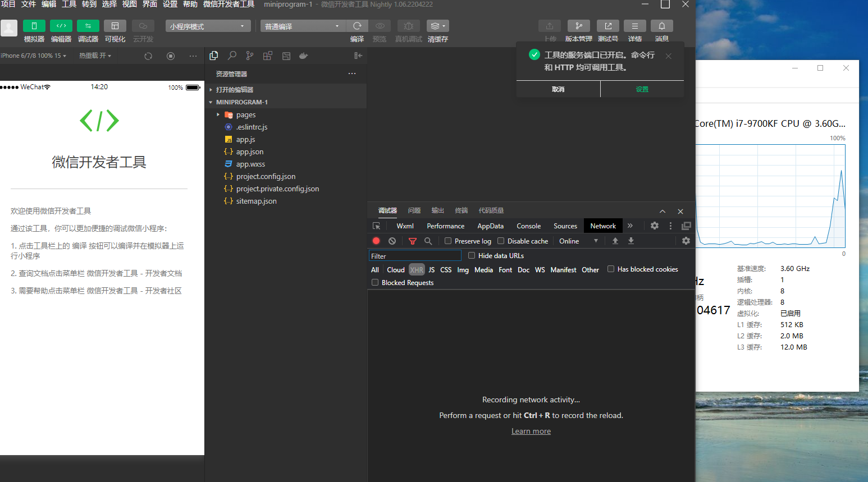Open version management (版本管理)
Image resolution: width=868 pixels, height=482 pixels.
579,26
